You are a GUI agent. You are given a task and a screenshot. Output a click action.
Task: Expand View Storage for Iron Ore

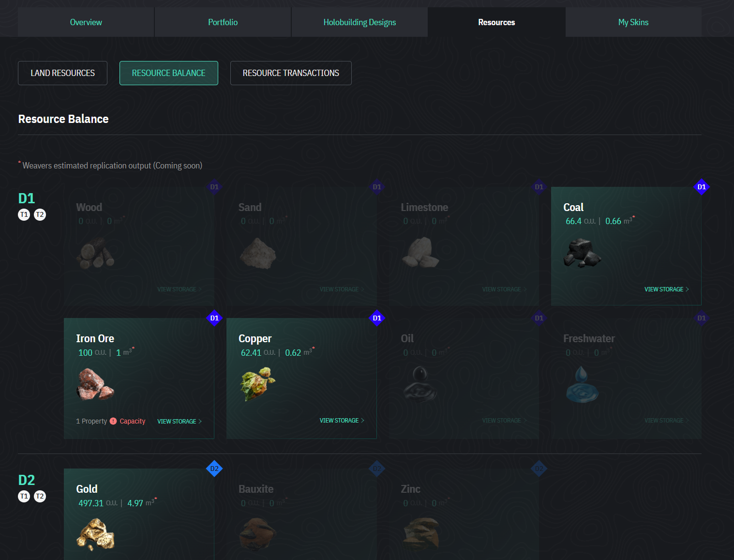click(179, 422)
